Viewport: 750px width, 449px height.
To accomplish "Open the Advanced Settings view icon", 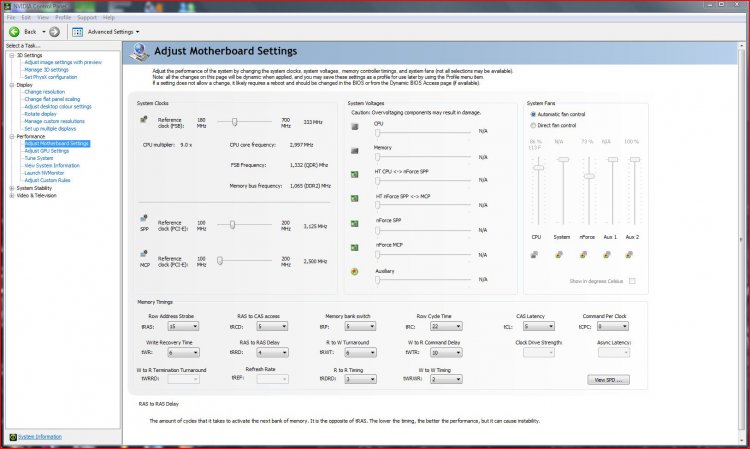I will click(77, 32).
